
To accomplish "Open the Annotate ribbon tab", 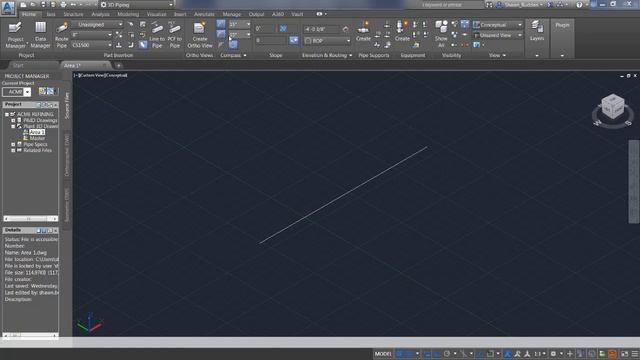I will 204,14.
